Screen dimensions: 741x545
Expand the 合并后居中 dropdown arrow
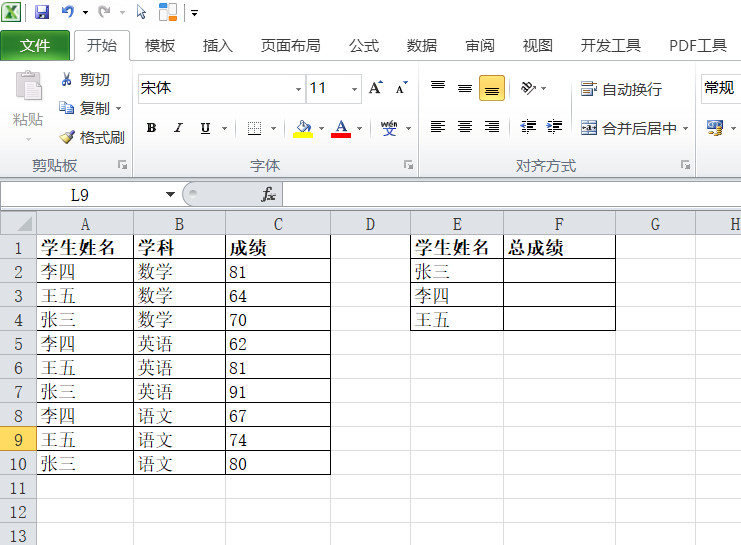[685, 128]
